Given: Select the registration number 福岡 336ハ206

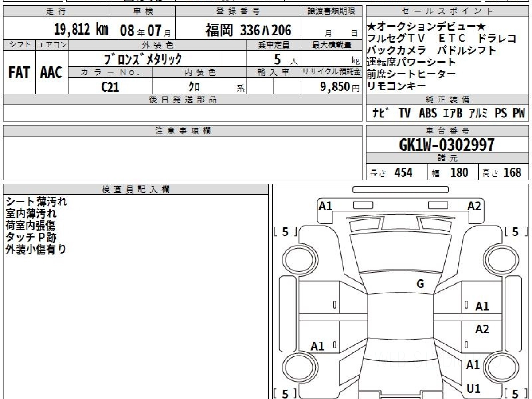Looking at the screenshot, I should tap(248, 30).
